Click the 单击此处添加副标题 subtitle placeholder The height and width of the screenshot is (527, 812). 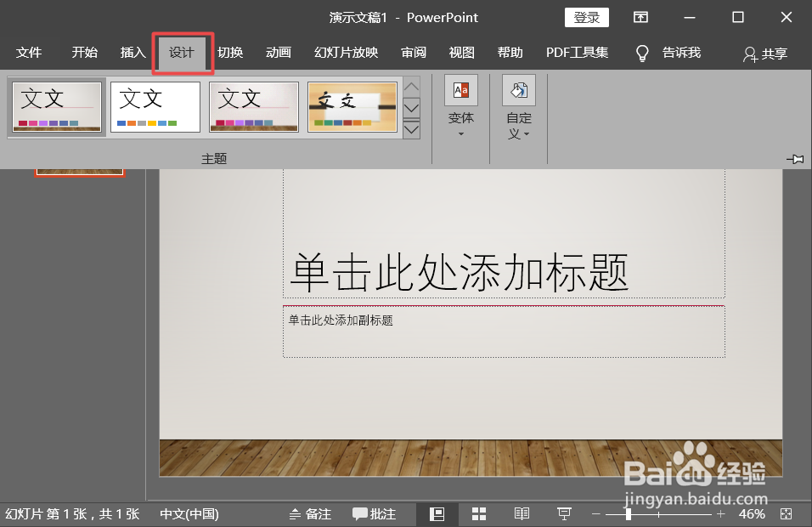pos(504,331)
